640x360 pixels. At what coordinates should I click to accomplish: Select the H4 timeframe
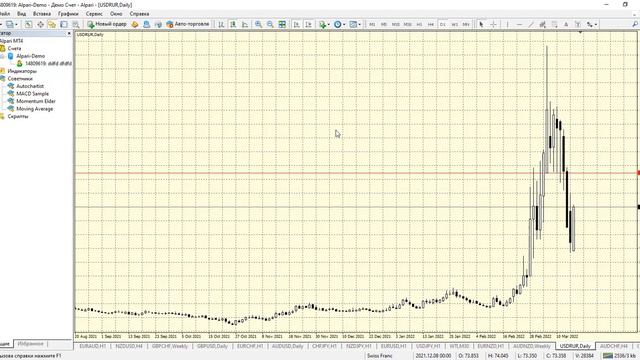point(431,24)
